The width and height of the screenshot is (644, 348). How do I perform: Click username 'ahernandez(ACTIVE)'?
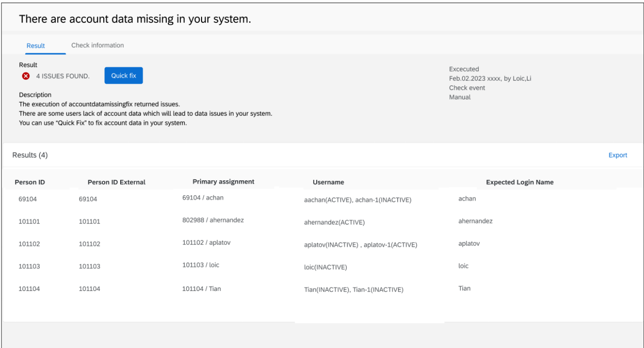tap(334, 222)
